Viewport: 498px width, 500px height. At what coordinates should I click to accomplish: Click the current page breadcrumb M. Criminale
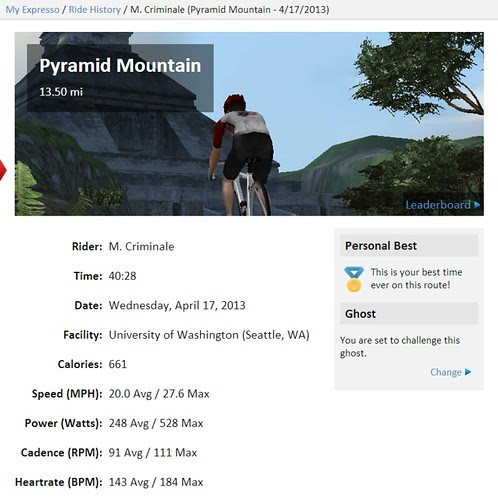pos(230,9)
